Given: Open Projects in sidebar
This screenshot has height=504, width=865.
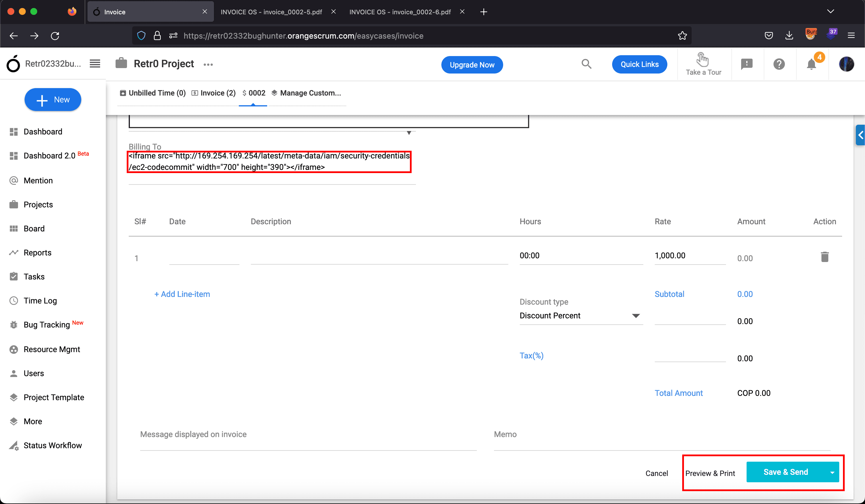Looking at the screenshot, I should point(38,205).
